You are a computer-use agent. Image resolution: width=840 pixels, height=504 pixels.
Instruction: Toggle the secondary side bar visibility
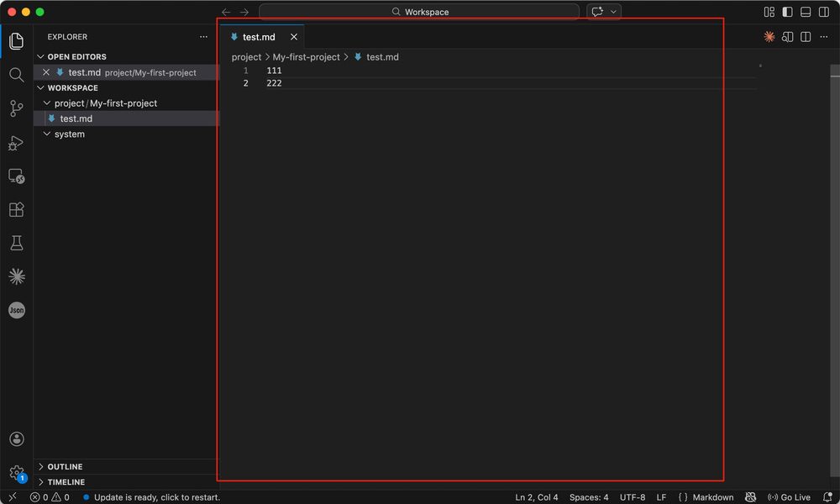click(824, 12)
